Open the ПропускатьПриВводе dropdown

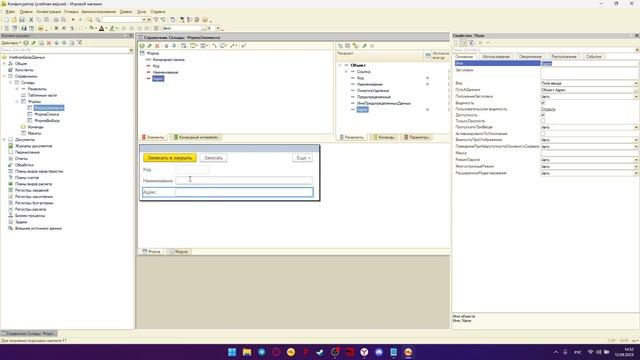pyautogui.click(x=636, y=127)
